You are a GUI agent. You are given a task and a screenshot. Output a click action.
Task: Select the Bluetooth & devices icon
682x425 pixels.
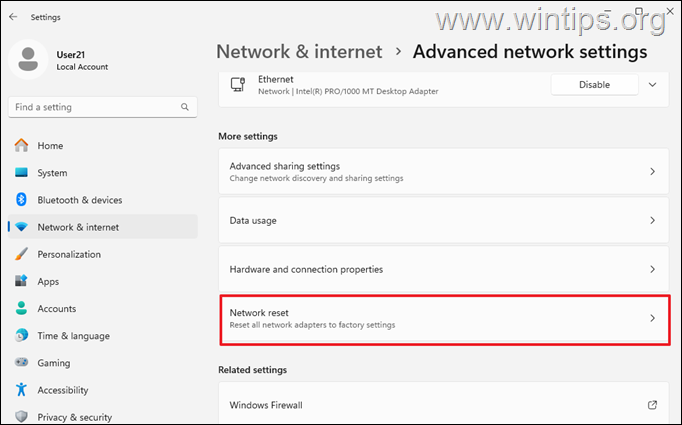(x=22, y=200)
